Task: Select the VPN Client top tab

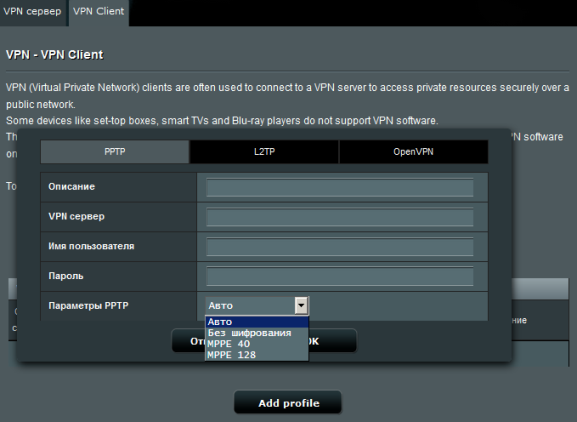Action: tap(99, 12)
